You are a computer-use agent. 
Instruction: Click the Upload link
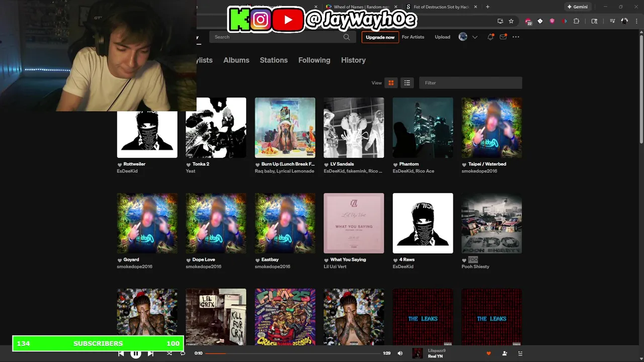click(443, 37)
